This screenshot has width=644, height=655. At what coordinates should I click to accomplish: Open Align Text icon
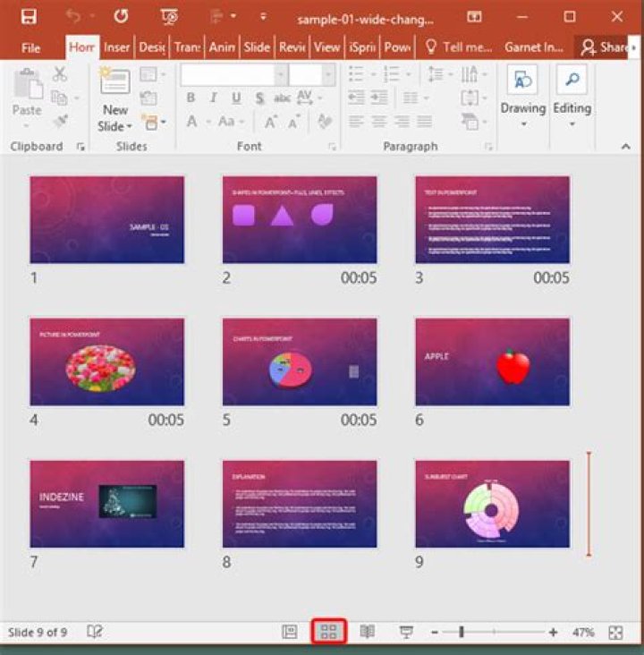[x=473, y=98]
